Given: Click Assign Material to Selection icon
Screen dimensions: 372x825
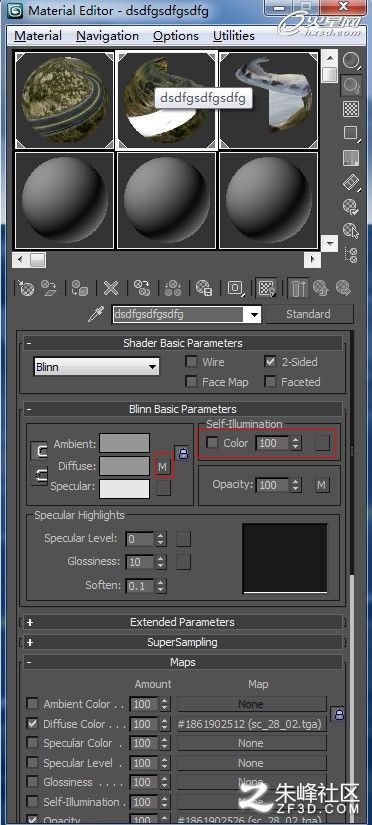Looking at the screenshot, I should (x=80, y=288).
